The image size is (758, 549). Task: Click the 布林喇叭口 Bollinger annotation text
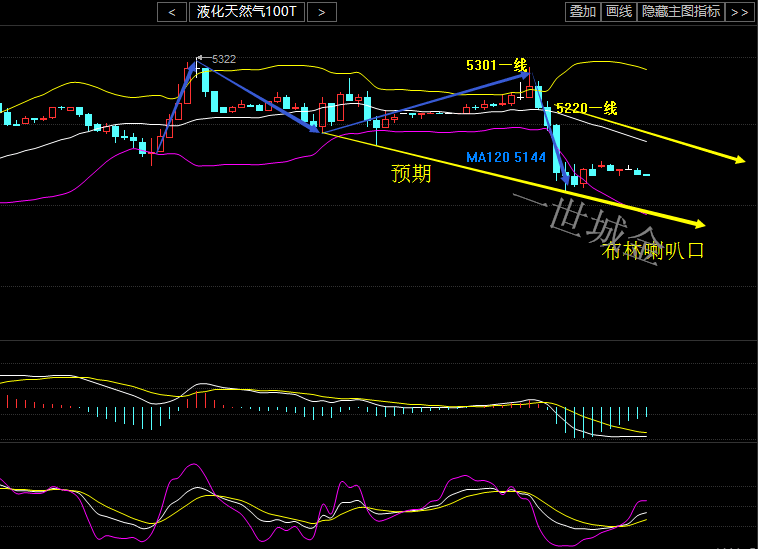[x=653, y=250]
